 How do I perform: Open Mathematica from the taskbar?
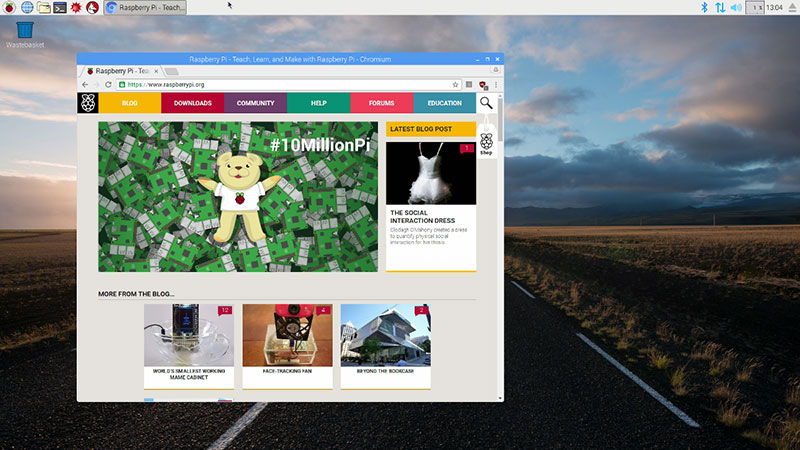76,7
